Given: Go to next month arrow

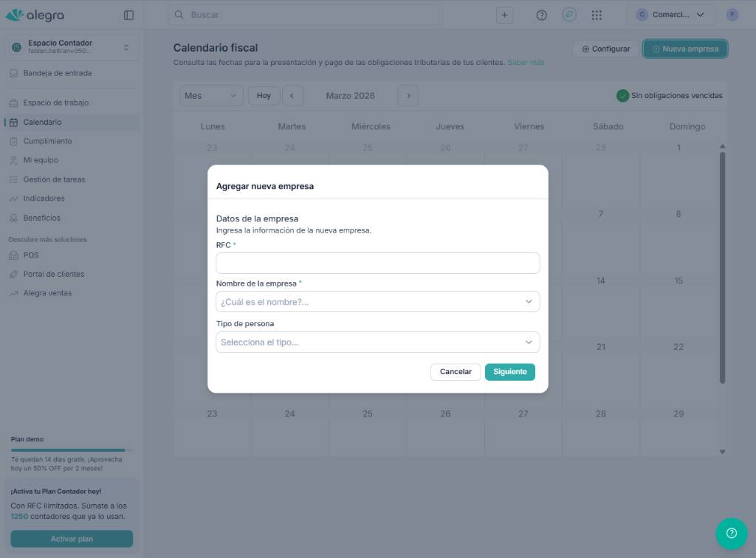Looking at the screenshot, I should click(408, 95).
